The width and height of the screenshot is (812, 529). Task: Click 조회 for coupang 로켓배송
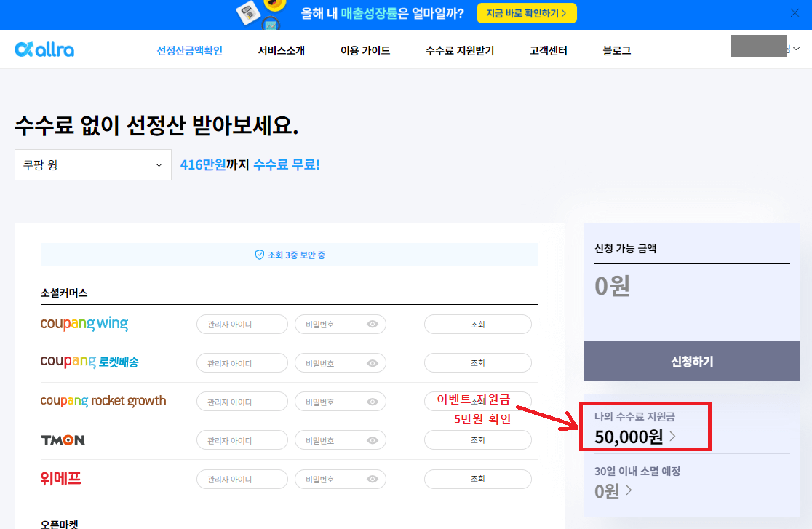tap(477, 363)
